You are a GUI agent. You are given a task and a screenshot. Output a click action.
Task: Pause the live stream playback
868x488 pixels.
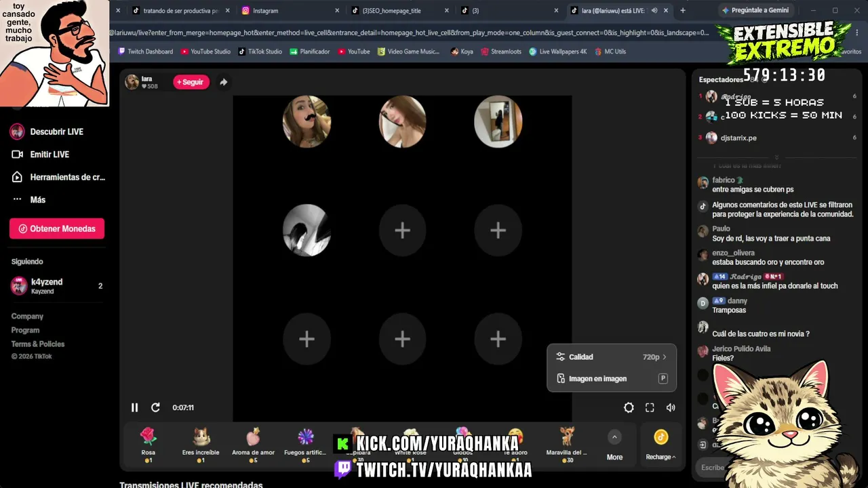click(134, 407)
